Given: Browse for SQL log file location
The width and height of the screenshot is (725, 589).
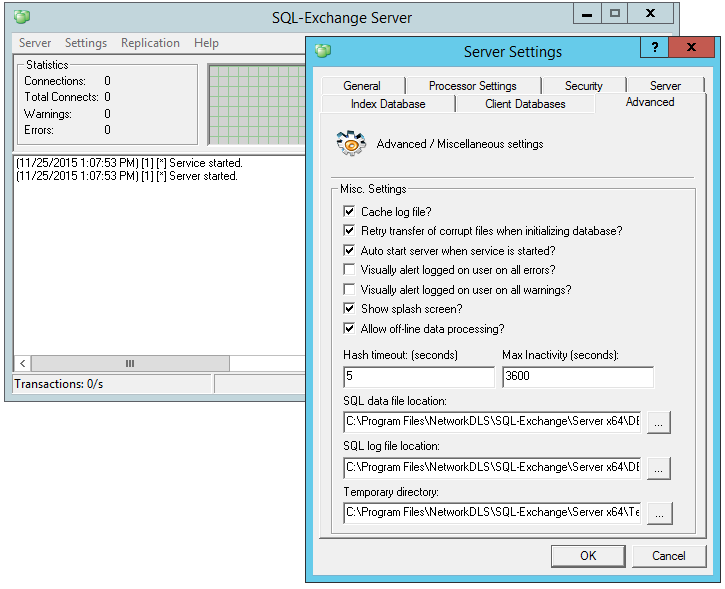Looking at the screenshot, I should point(659,468).
